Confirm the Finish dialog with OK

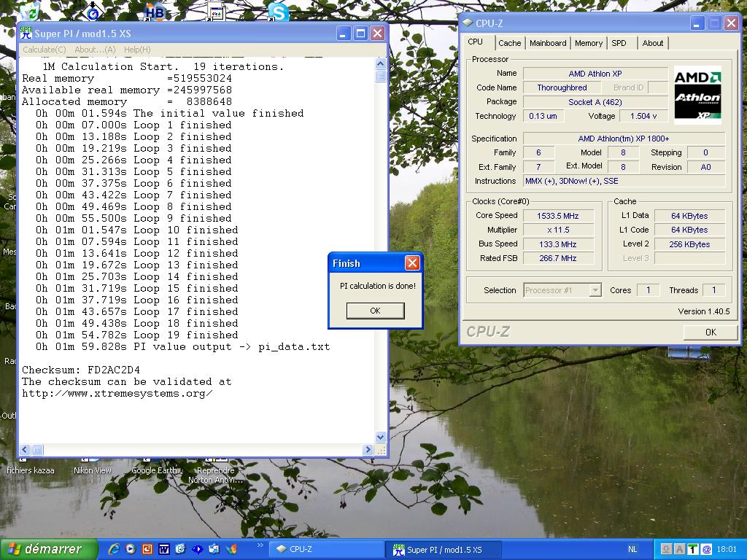coord(376,311)
